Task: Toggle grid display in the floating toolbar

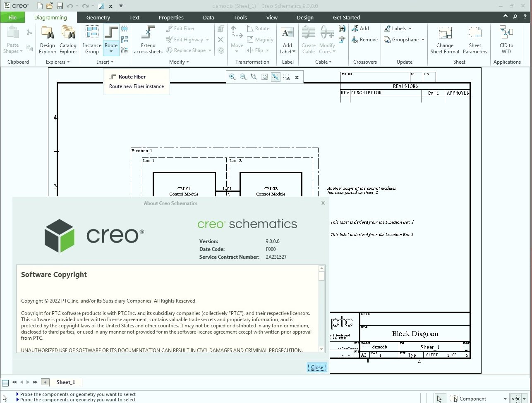Action: point(286,77)
